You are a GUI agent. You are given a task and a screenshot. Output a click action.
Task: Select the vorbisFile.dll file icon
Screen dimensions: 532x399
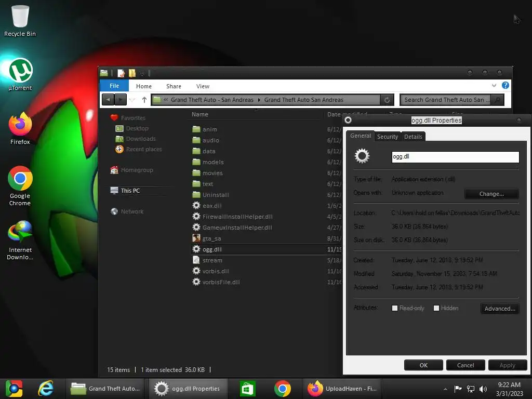point(196,282)
